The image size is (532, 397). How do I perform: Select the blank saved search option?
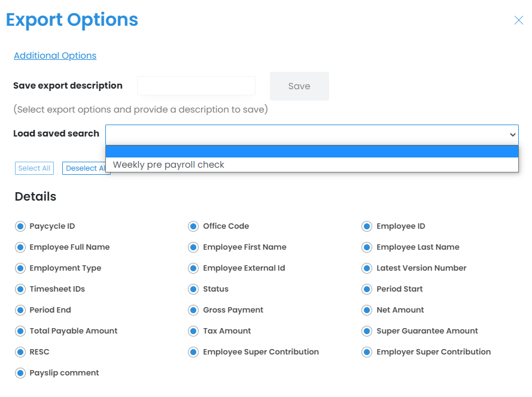point(312,151)
